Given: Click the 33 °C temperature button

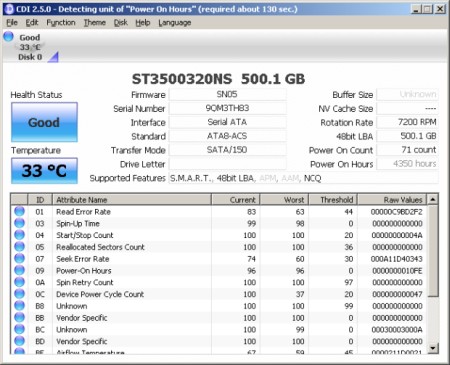Looking at the screenshot, I should (x=44, y=171).
